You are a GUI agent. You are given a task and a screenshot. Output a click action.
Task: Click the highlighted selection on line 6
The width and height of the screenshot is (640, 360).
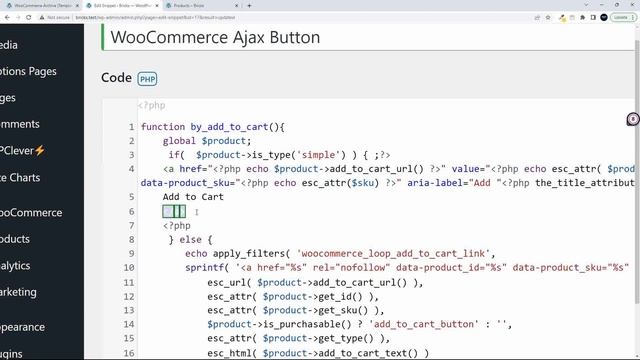(174, 211)
